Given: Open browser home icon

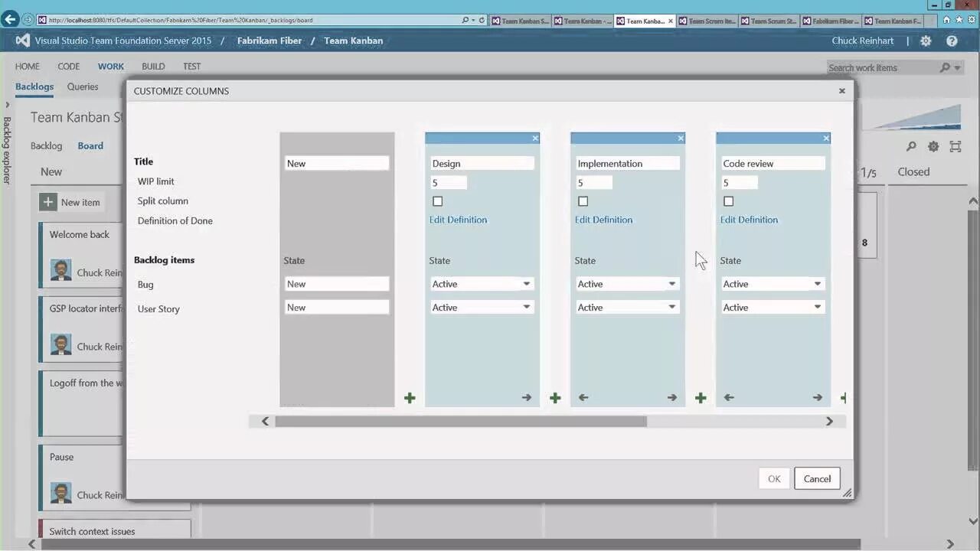Looking at the screenshot, I should 947,19.
